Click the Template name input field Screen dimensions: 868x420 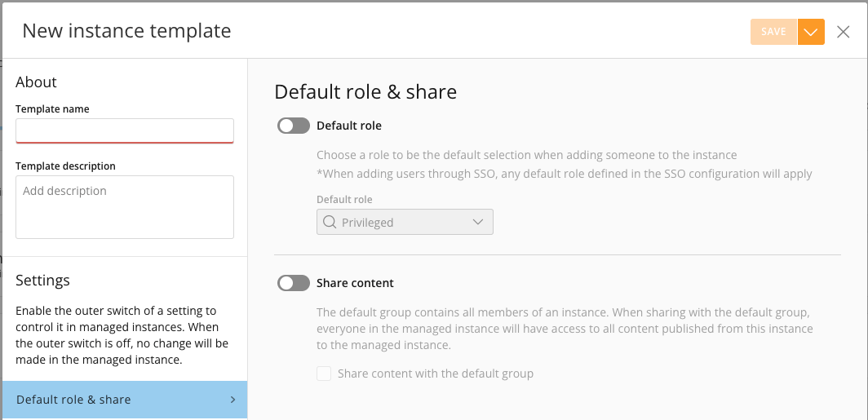125,130
